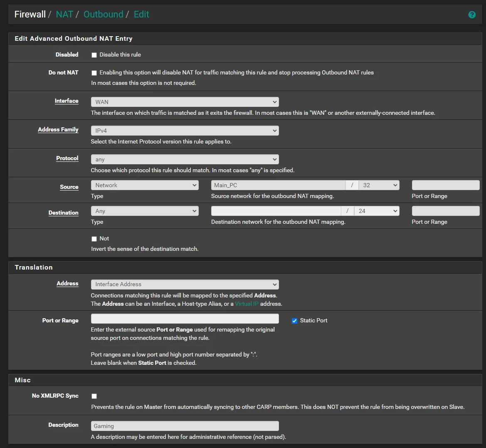
Task: Click the Main_PC source network field
Action: [x=278, y=185]
